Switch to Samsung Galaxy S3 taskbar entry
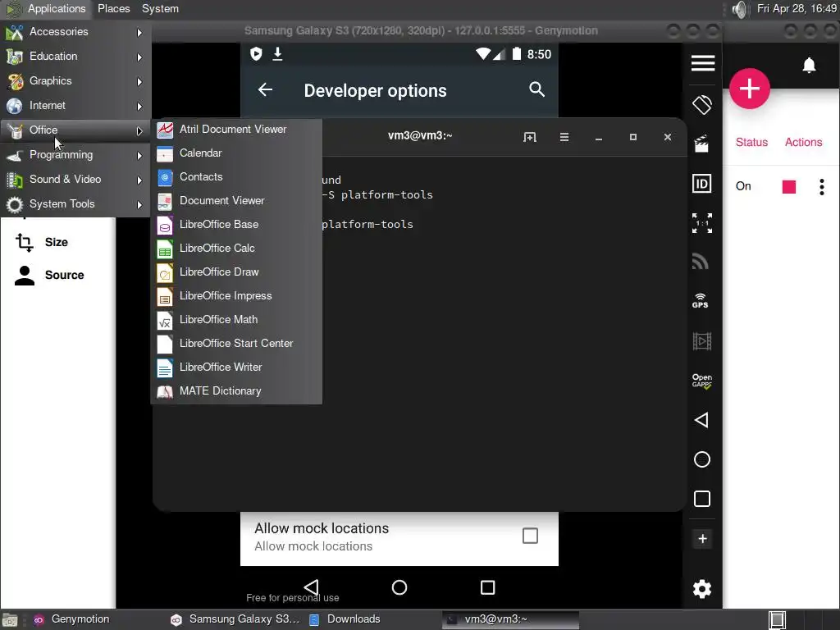The height and width of the screenshot is (630, 840). click(235, 619)
